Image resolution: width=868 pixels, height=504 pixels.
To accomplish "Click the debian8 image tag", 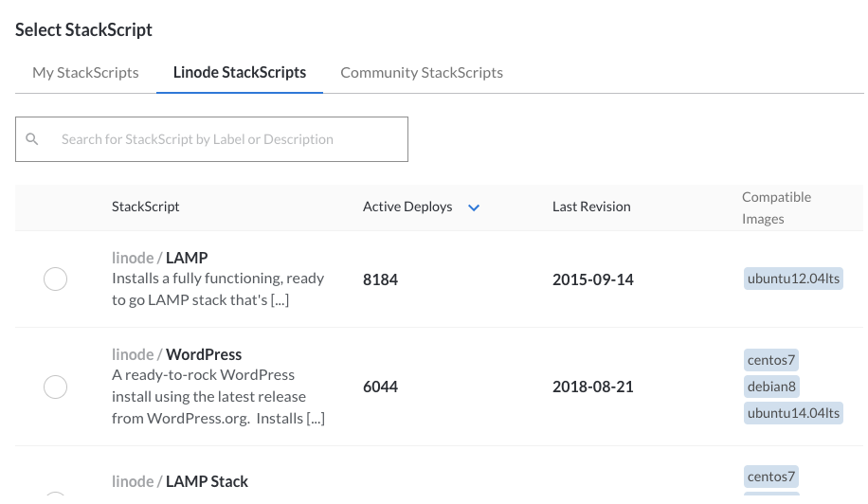I will coord(771,387).
